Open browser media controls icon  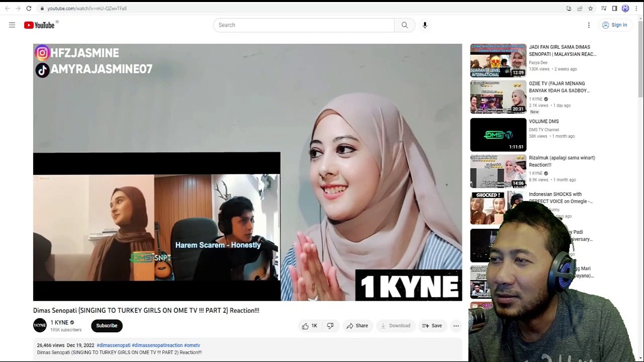[604, 9]
